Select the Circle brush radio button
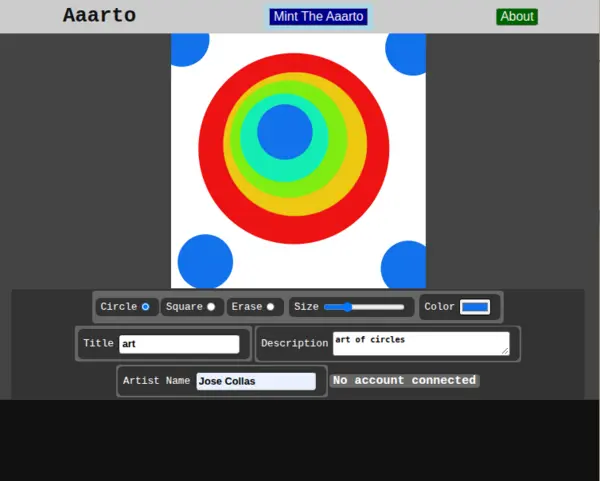 145,307
